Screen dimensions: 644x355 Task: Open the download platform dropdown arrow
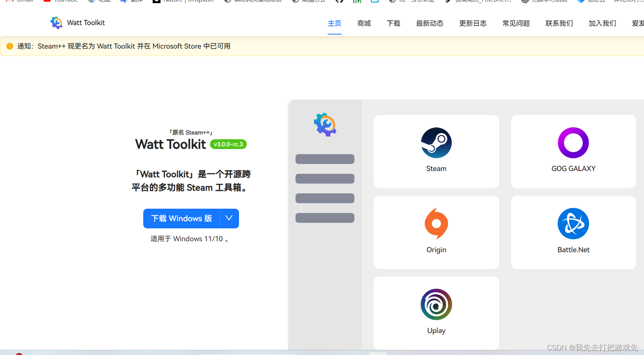pos(229,218)
